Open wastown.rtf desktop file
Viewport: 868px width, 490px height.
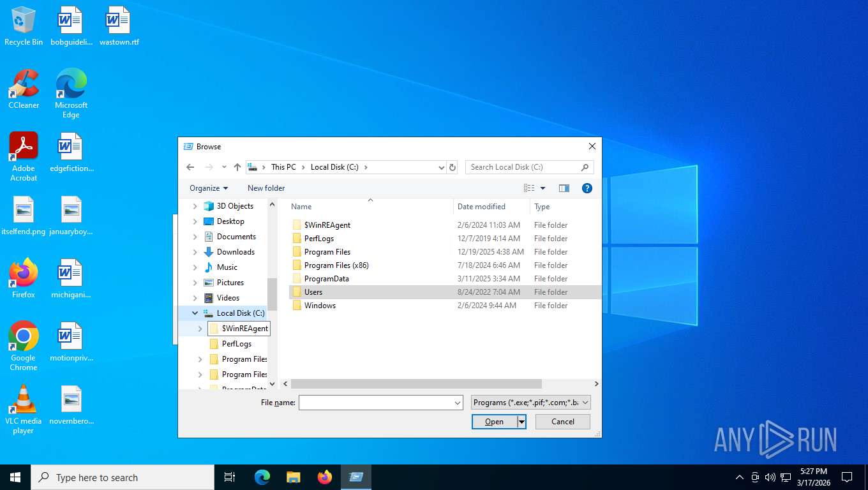(119, 27)
